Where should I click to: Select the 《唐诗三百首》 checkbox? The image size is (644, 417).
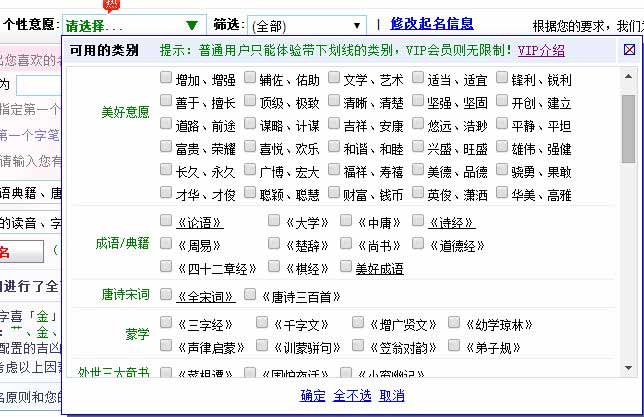250,296
